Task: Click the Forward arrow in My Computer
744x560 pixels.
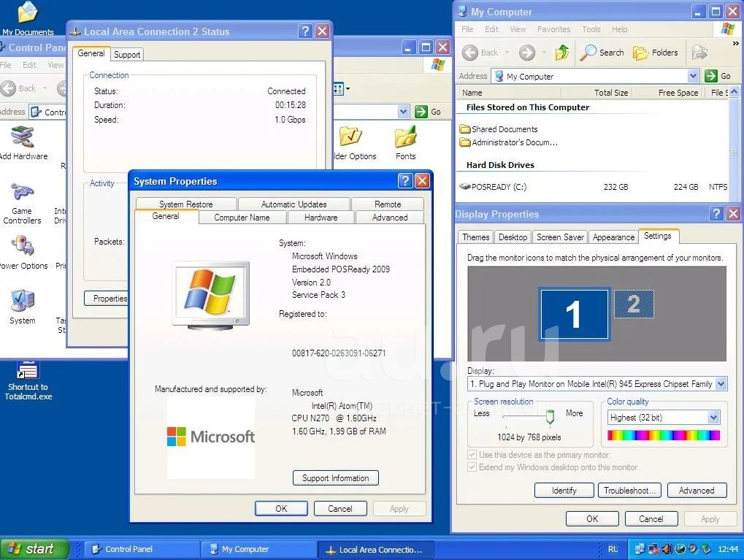Action: coord(526,53)
